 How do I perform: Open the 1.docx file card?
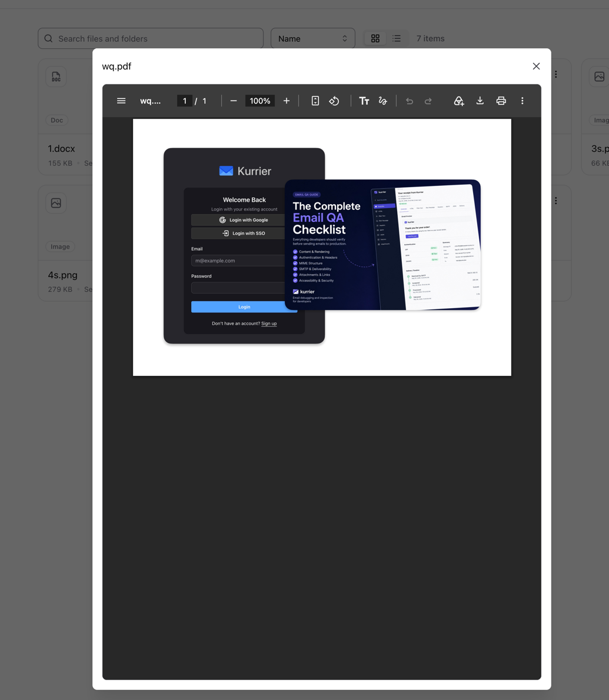pyautogui.click(x=65, y=117)
